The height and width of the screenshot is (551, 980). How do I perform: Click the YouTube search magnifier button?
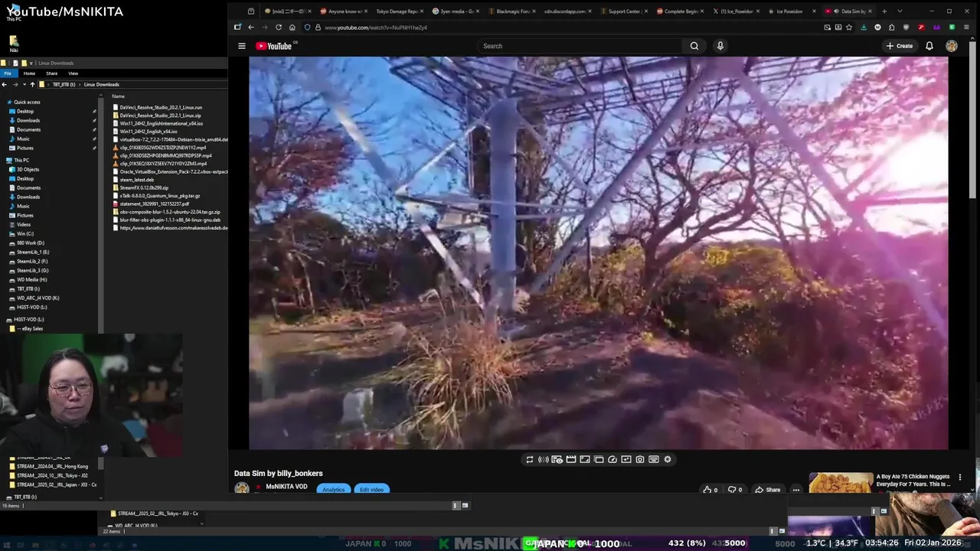[x=694, y=46]
